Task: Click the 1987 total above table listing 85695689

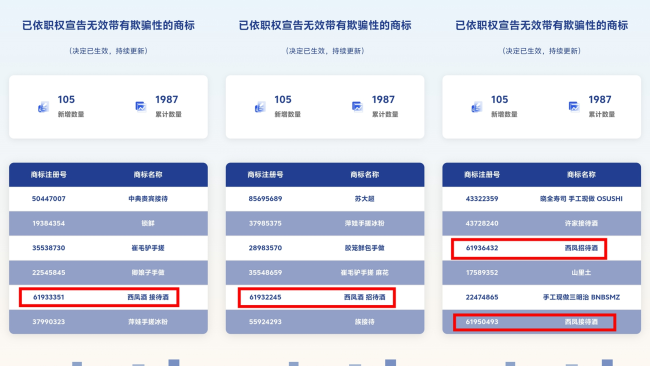Action: [383, 99]
